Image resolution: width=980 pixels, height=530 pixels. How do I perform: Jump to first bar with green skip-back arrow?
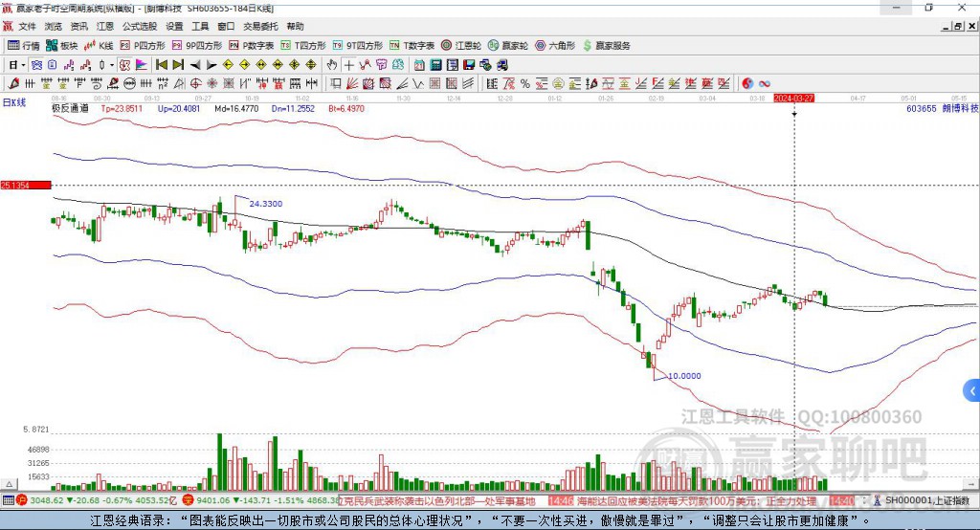coord(161,65)
